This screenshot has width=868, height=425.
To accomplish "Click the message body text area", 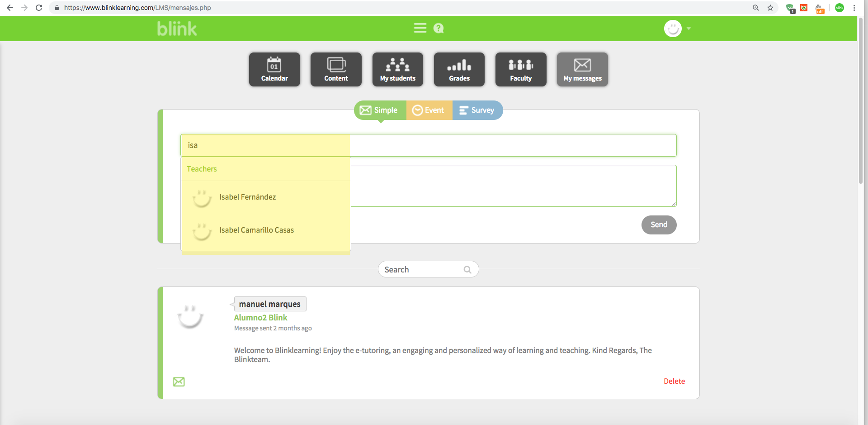I will pyautogui.click(x=513, y=186).
